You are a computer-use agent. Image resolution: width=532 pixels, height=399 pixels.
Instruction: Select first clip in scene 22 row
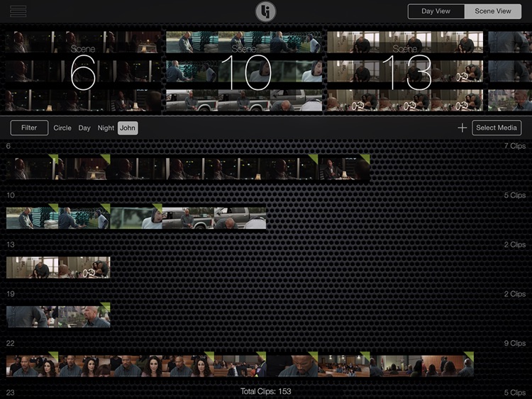[32, 366]
